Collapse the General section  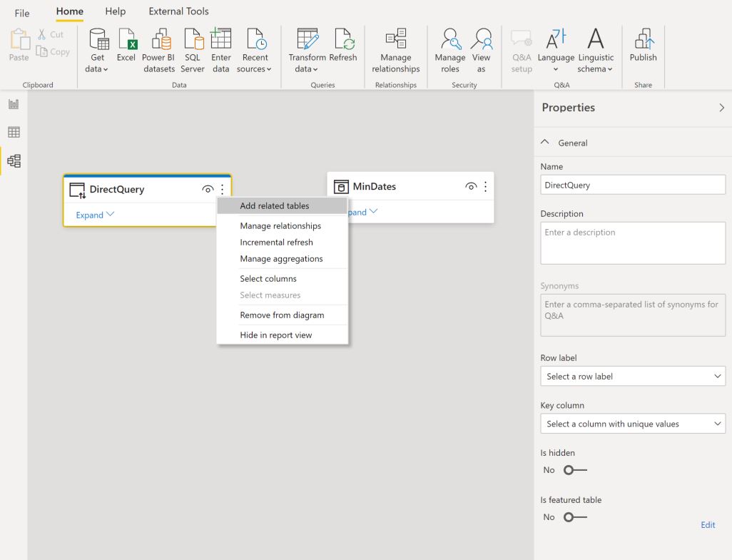pos(545,143)
